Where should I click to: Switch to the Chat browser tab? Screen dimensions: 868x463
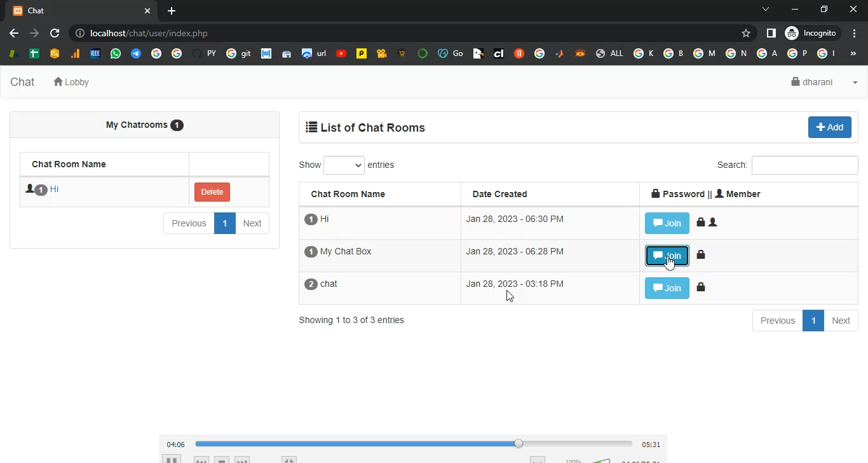[x=79, y=11]
